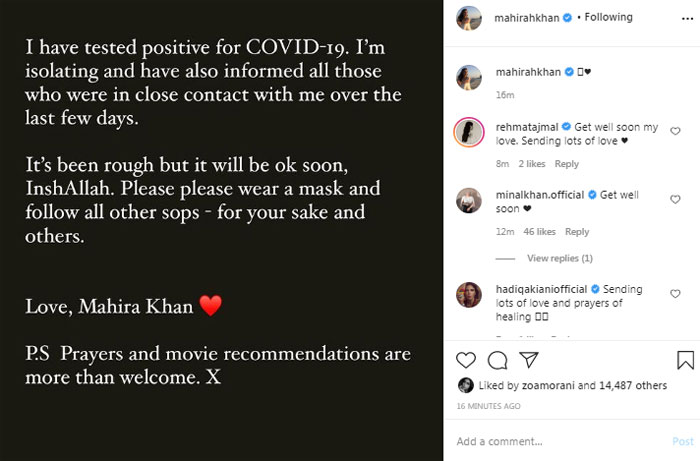This screenshot has height=461, width=700.
Task: Open comments via speech bubble icon
Action: pos(497,360)
